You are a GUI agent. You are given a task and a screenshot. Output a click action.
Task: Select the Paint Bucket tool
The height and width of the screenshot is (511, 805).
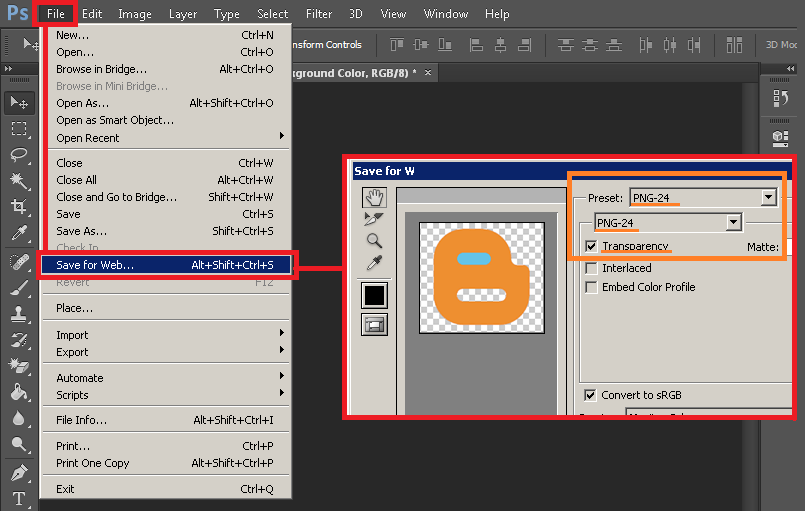20,392
